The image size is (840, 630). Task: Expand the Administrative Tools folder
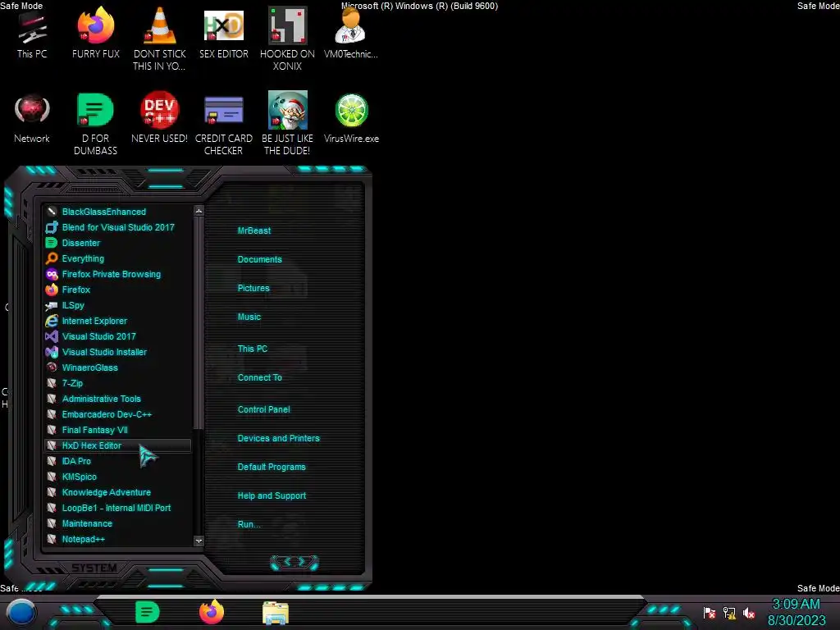tap(117, 399)
